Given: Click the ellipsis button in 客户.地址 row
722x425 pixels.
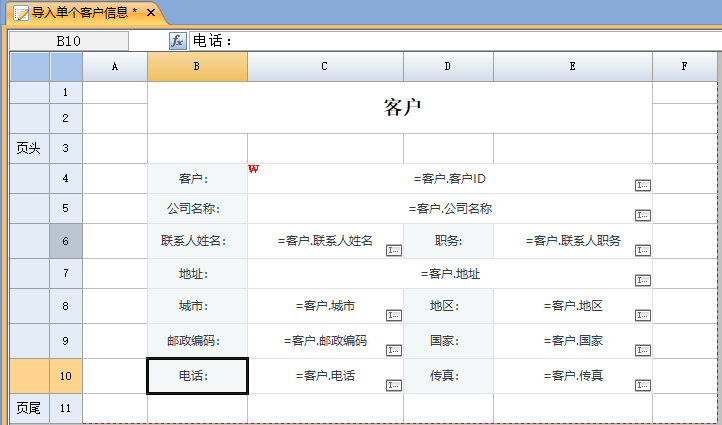Looking at the screenshot, I should 643,281.
